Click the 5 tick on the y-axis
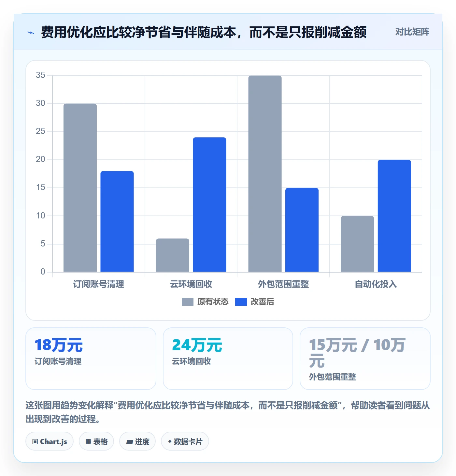 click(43, 244)
